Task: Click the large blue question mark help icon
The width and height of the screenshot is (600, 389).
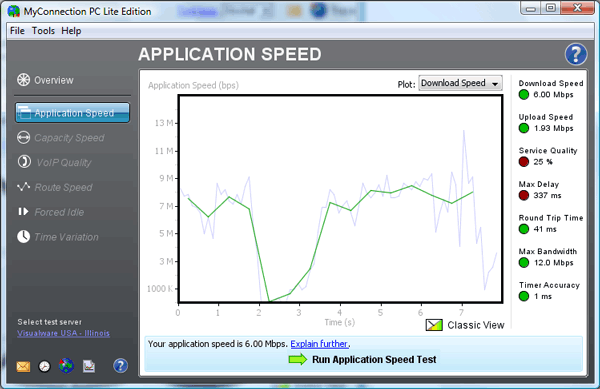Action: click(576, 54)
